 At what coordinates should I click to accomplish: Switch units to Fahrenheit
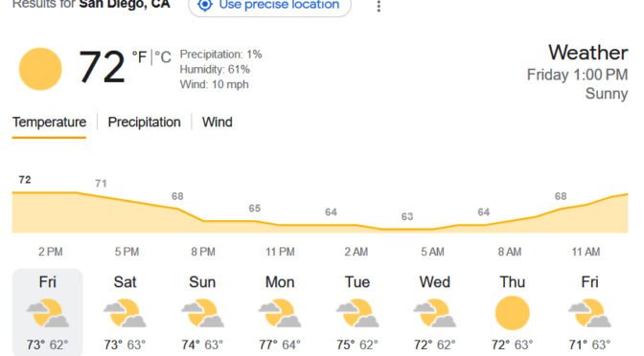tap(139, 57)
